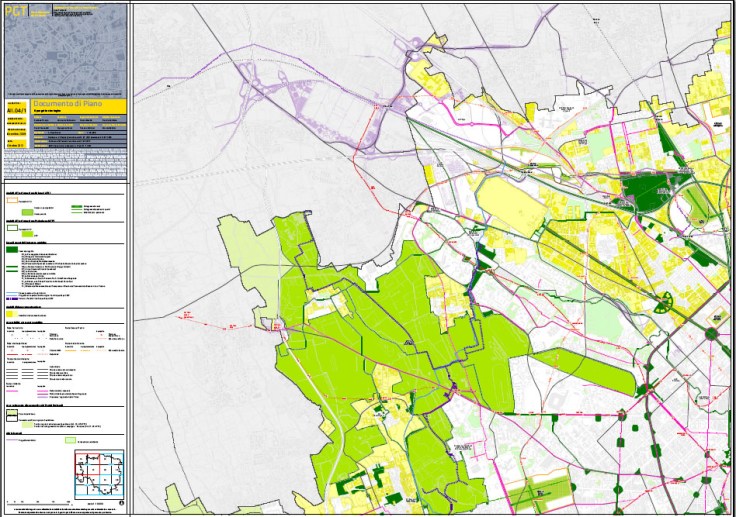Click the All.04/1 sheet number box

pyautogui.click(x=18, y=112)
